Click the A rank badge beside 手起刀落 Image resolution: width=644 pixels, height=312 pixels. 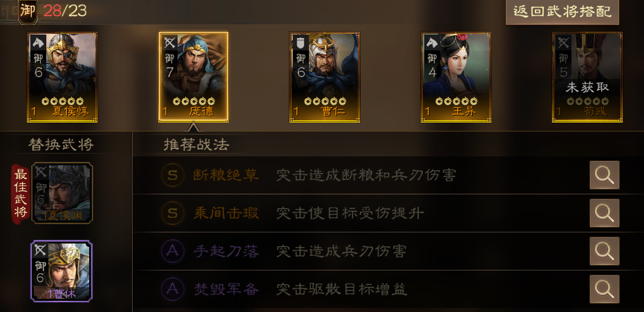[x=173, y=251]
